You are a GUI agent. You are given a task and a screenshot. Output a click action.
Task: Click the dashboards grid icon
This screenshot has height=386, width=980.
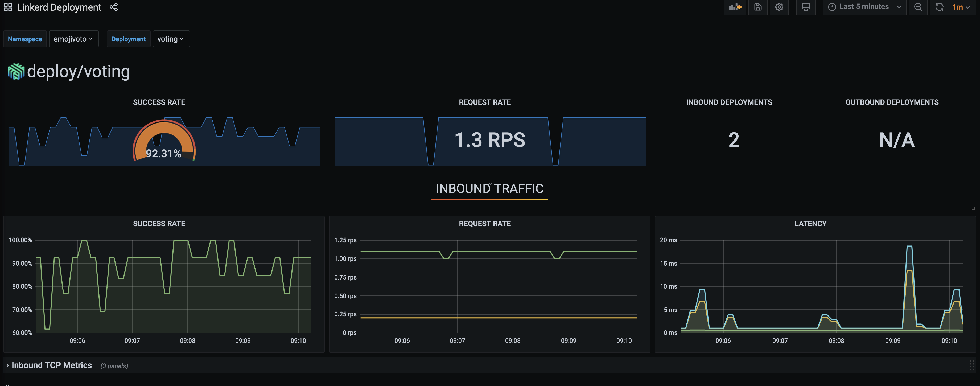point(8,7)
